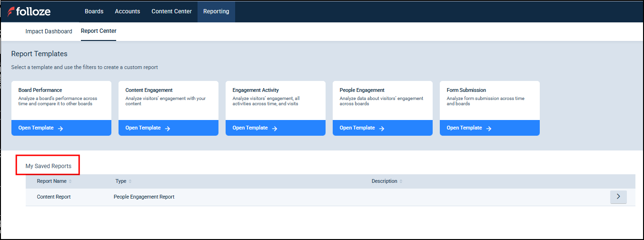Image resolution: width=644 pixels, height=240 pixels.
Task: Sort by Description column arrows
Action: 401,181
